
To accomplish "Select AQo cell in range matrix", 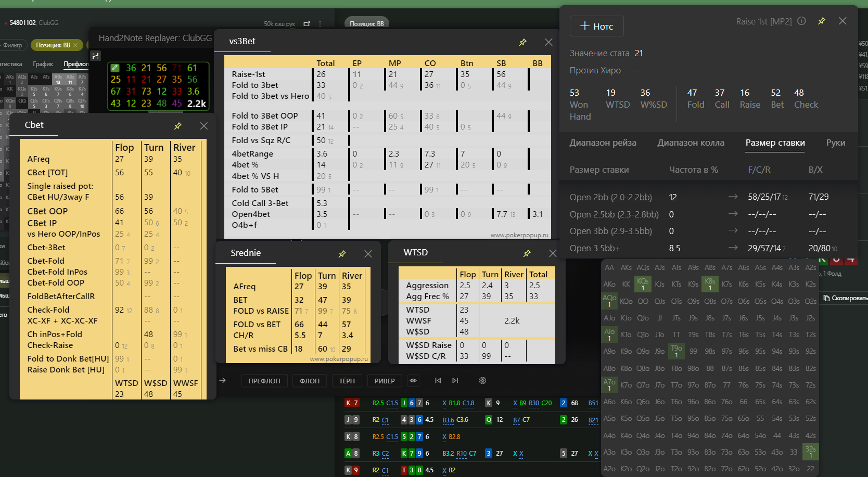I will click(x=609, y=301).
